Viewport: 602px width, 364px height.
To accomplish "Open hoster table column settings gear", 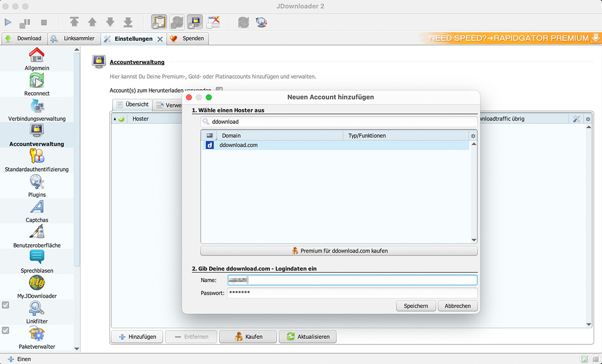I will coord(473,136).
